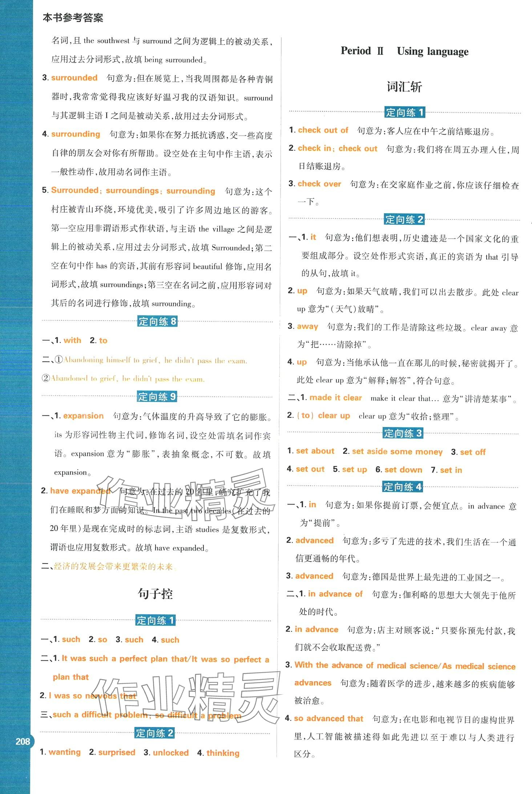This screenshot has height=794, width=532.
Task: Select the '句子控' section title
Action: pos(155,594)
